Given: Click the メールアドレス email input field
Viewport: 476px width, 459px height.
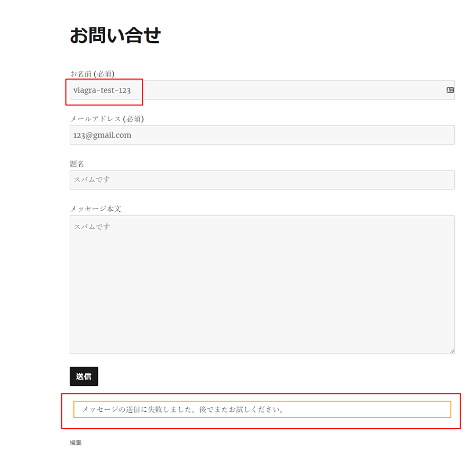Looking at the screenshot, I should (262, 135).
